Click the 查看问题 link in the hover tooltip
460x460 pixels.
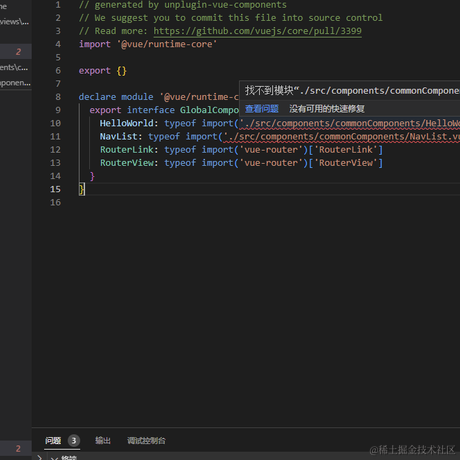pos(262,109)
